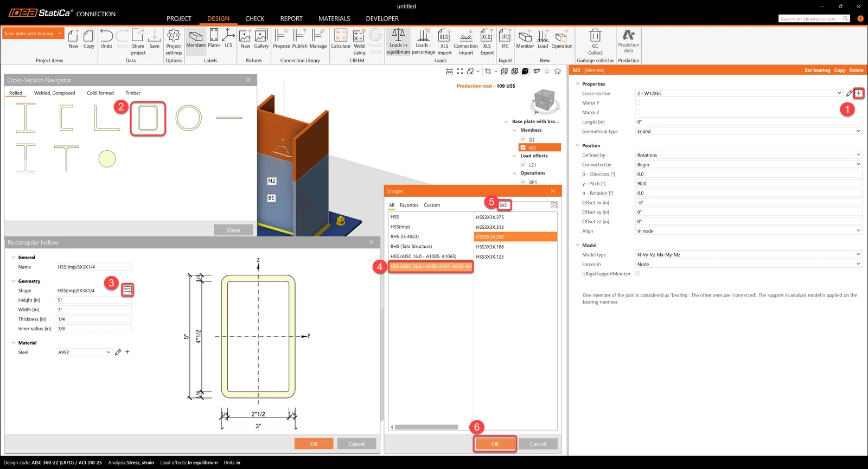Enable Mirror Y checkbox
Viewport: 868px width, 469px height.
[x=637, y=102]
